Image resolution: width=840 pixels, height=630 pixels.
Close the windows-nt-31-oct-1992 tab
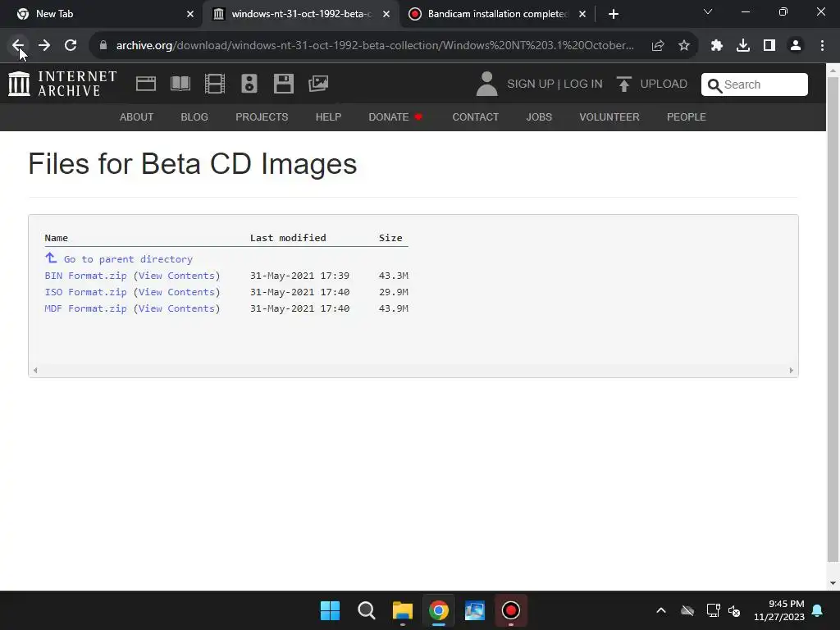click(x=386, y=14)
